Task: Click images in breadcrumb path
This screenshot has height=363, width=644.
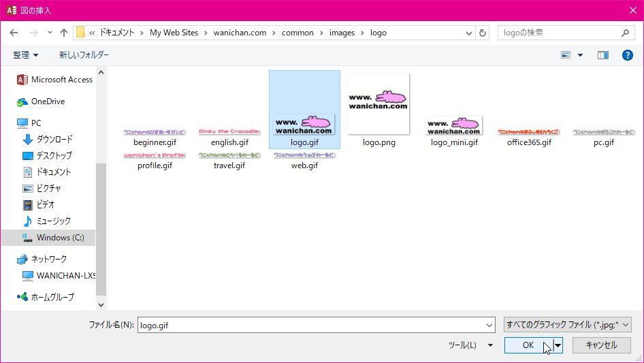Action: [x=342, y=33]
